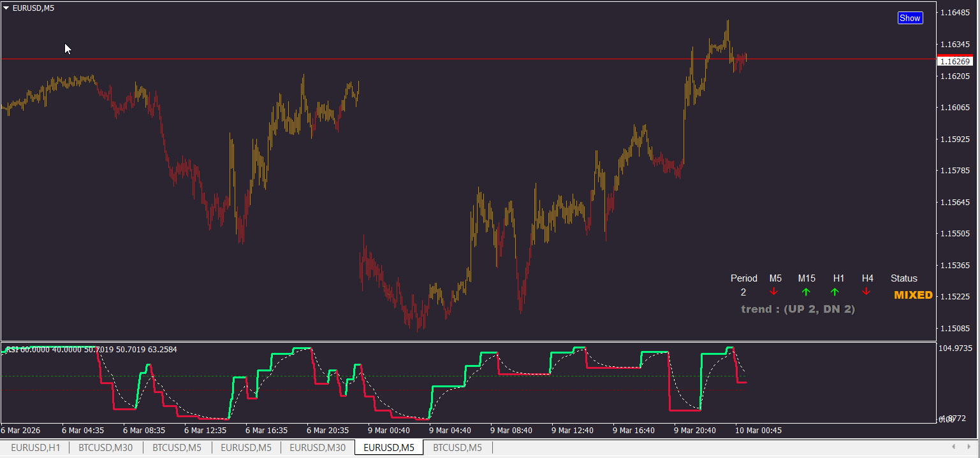Click the 1.16269 current price label
Screen dimensions: 980x458
click(x=954, y=61)
